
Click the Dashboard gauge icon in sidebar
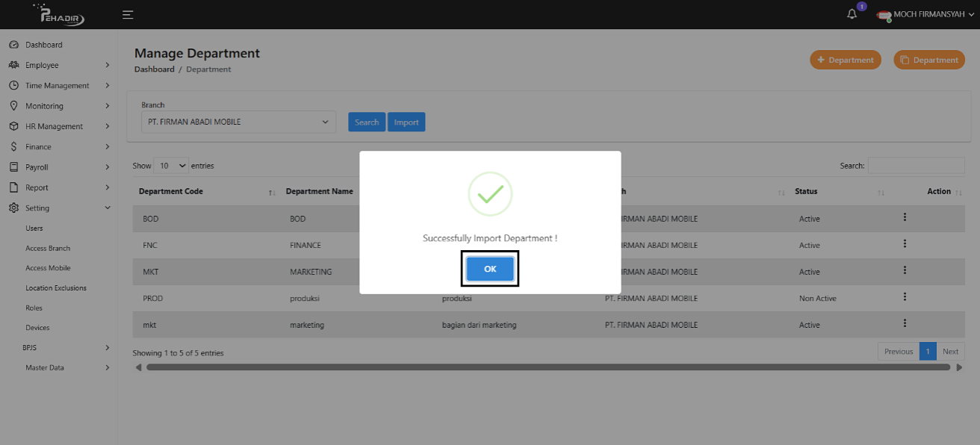tap(13, 45)
